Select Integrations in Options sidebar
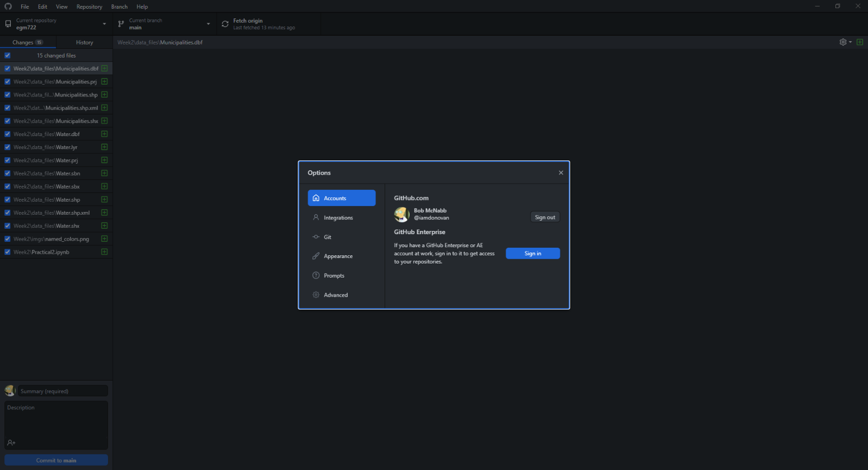This screenshot has width=868, height=470. click(x=342, y=217)
